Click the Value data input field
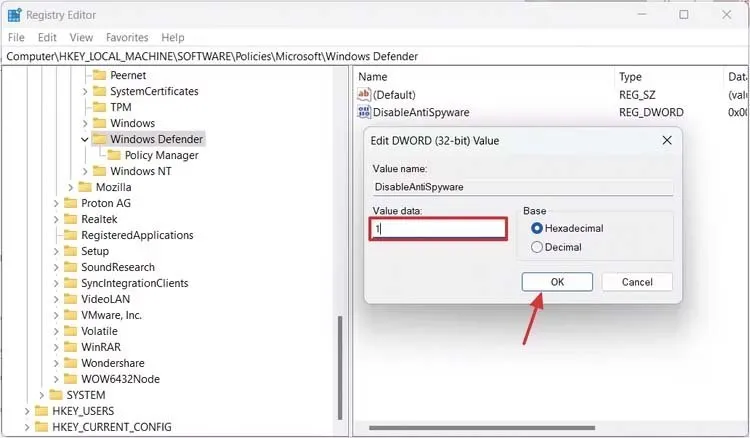 (439, 228)
